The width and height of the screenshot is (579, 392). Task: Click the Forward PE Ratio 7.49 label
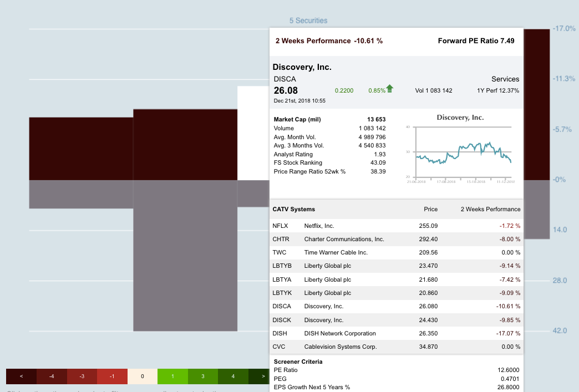[476, 41]
